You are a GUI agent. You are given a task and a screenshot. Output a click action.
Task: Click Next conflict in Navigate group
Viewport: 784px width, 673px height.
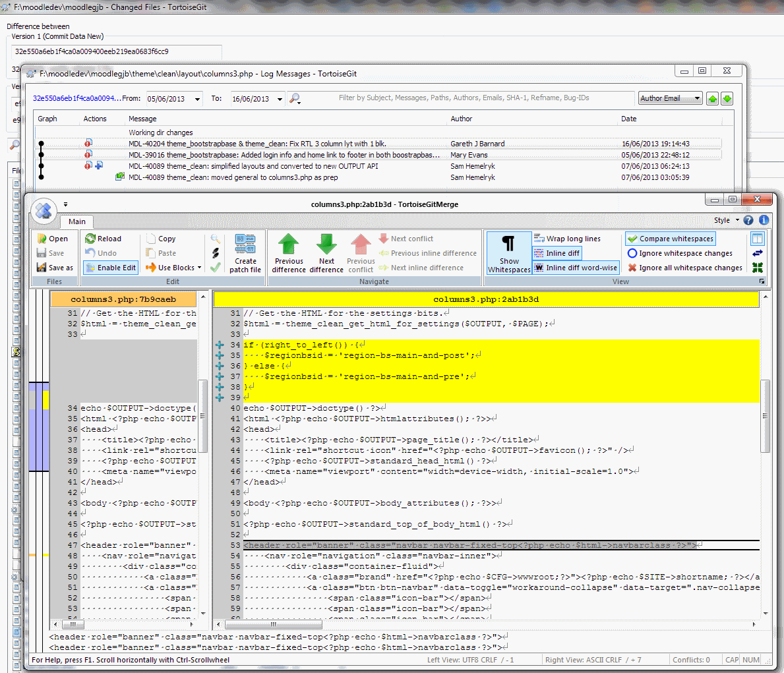coord(406,239)
